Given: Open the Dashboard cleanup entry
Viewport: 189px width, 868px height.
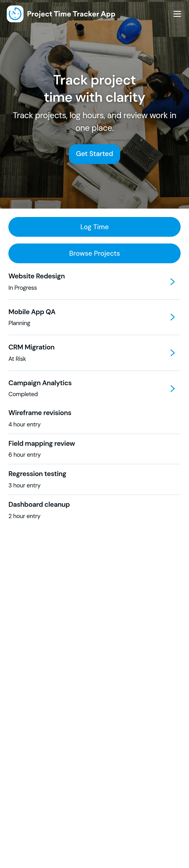Looking at the screenshot, I should 94,510.
